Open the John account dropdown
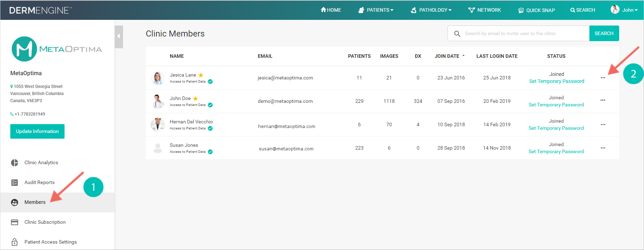This screenshot has width=644, height=250. [630, 10]
